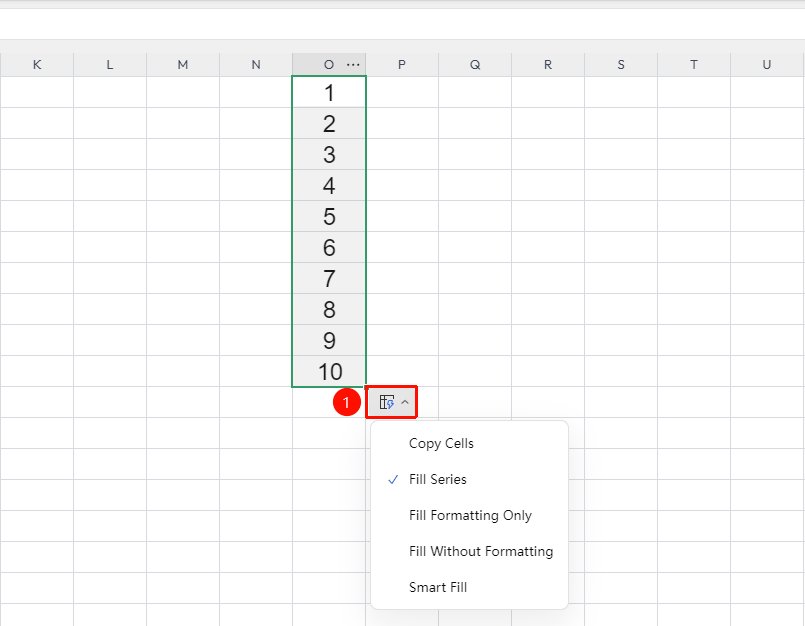Click the letter O column header

329,65
